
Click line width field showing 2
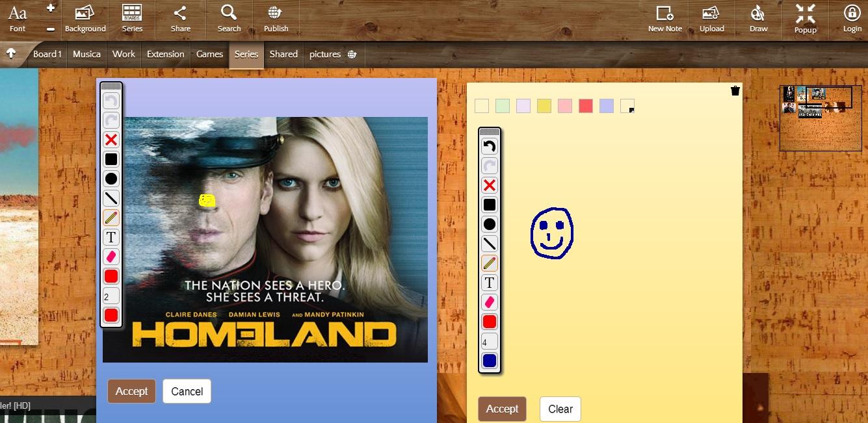pyautogui.click(x=111, y=296)
